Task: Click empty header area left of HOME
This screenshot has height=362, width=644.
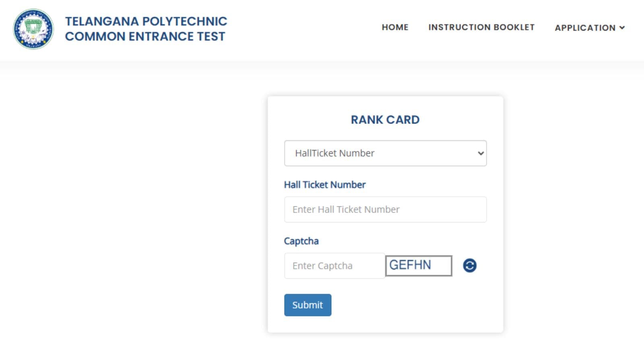Action: point(306,28)
